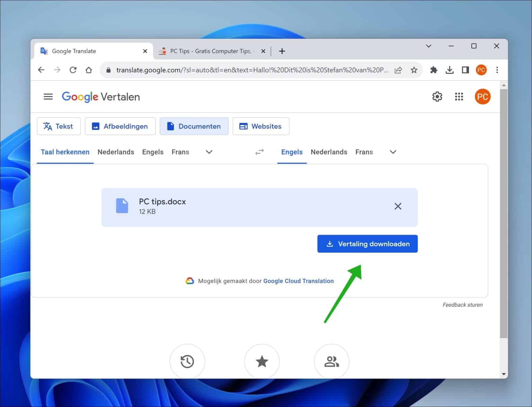Select the Websites translation mode
Screen dimensions: 532x407
261,126
